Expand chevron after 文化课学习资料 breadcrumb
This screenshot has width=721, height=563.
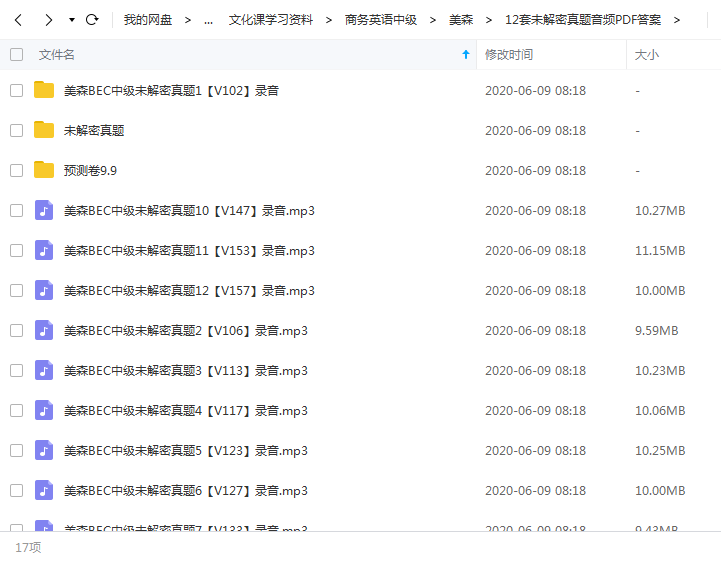coord(329,20)
